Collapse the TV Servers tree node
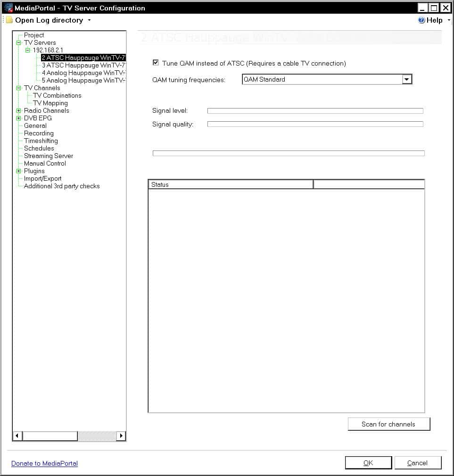Viewport: 454px width, 476px height. [19, 43]
